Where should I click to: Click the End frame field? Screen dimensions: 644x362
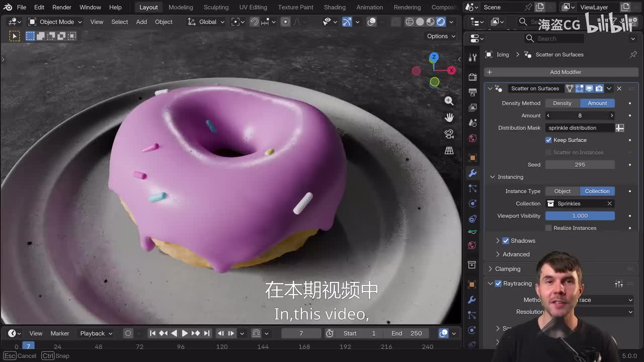(407, 333)
